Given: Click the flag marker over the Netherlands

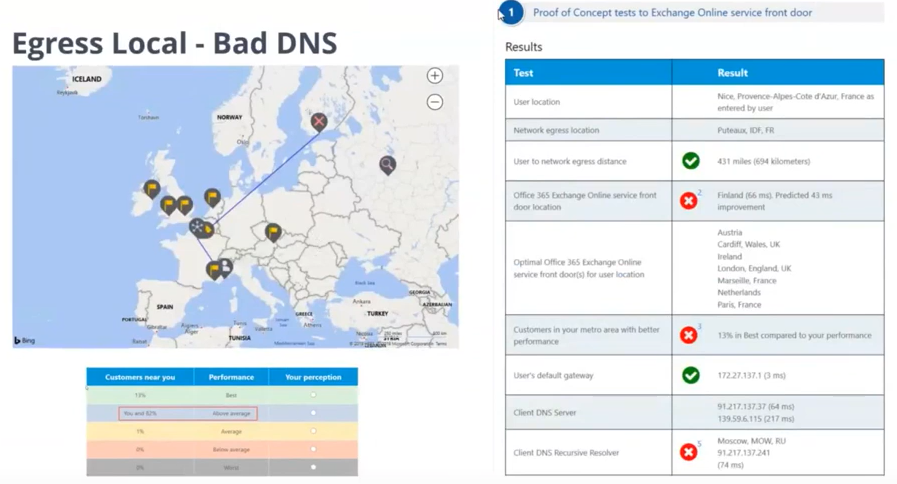Looking at the screenshot, I should click(x=212, y=198).
